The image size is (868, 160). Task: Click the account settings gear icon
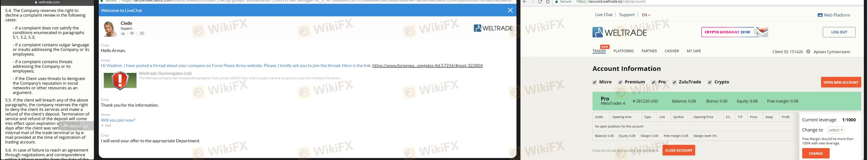(x=808, y=52)
